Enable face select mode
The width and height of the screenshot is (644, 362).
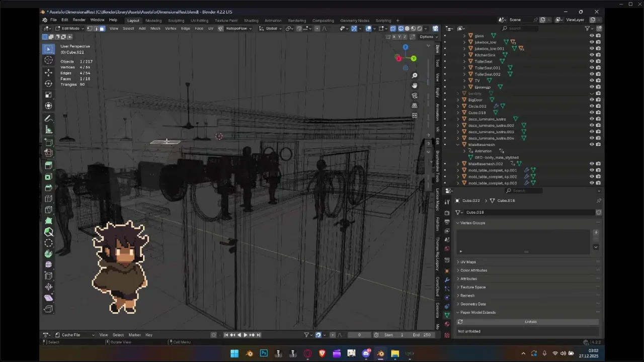[102, 29]
